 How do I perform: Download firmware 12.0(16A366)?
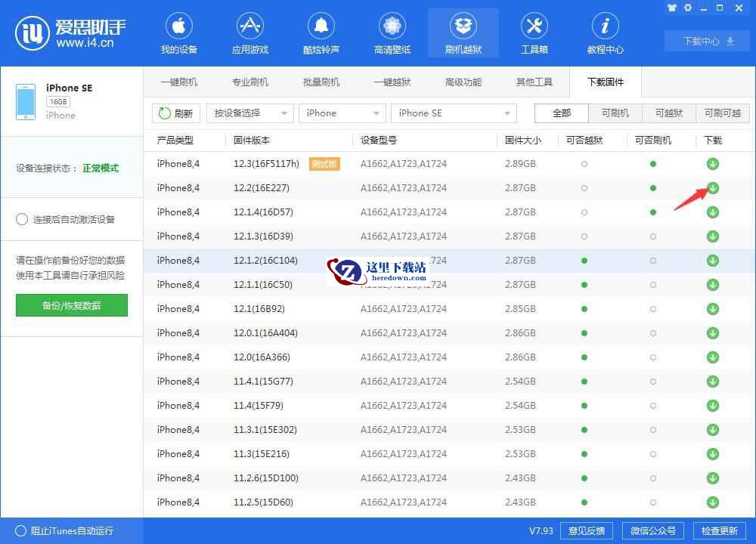[x=713, y=357]
